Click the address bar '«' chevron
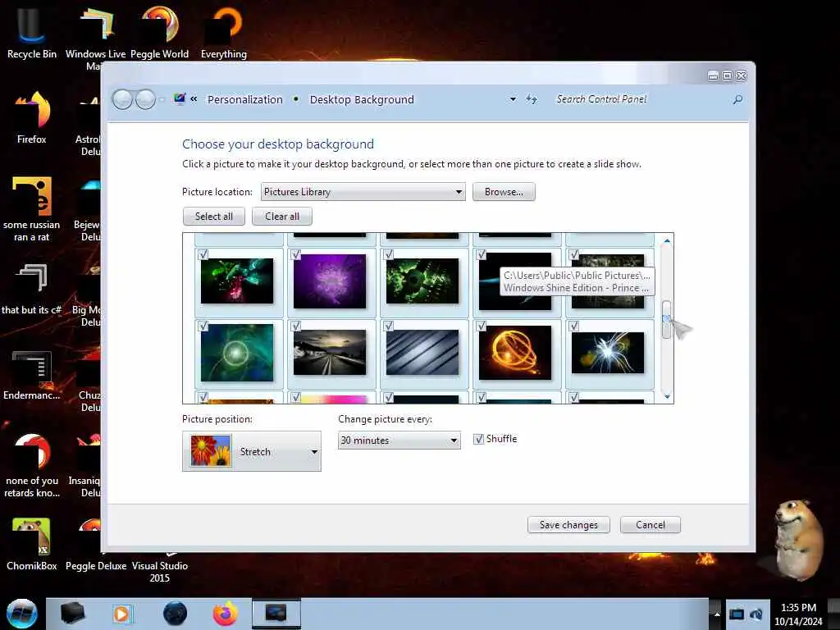This screenshot has width=840, height=630. coord(194,99)
